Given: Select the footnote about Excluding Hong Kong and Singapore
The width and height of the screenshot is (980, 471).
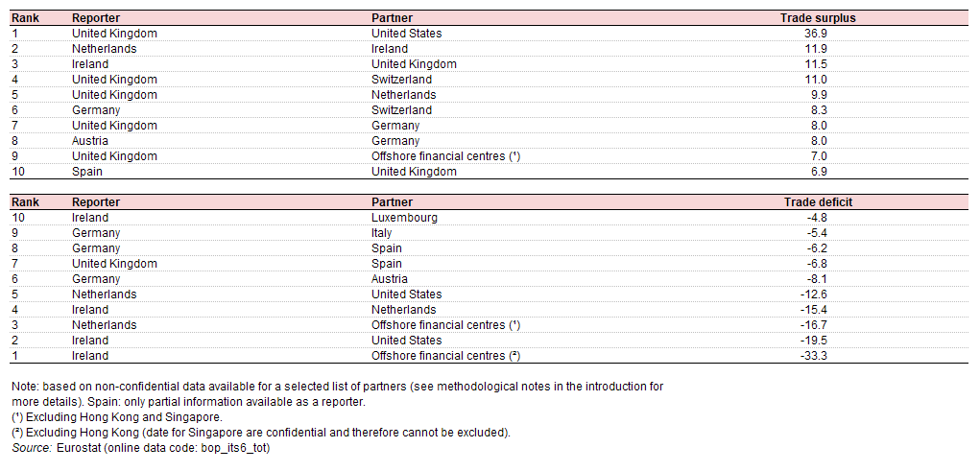Looking at the screenshot, I should tap(117, 416).
